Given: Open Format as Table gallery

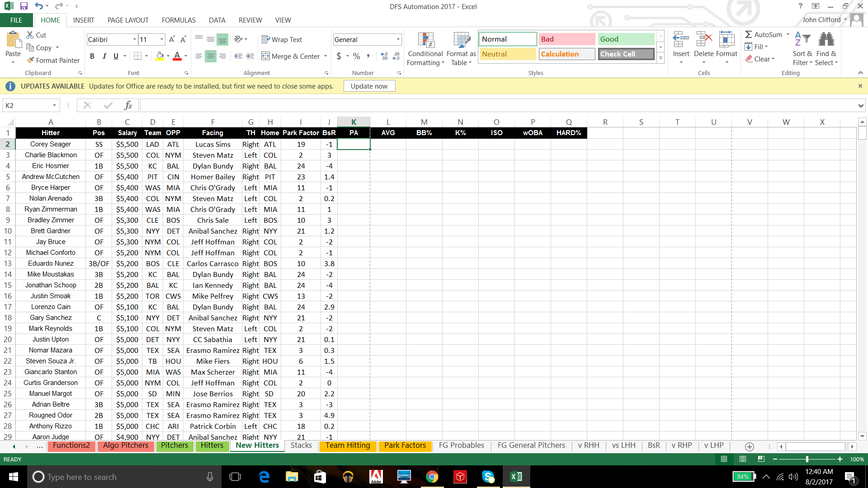Looking at the screenshot, I should [x=461, y=49].
